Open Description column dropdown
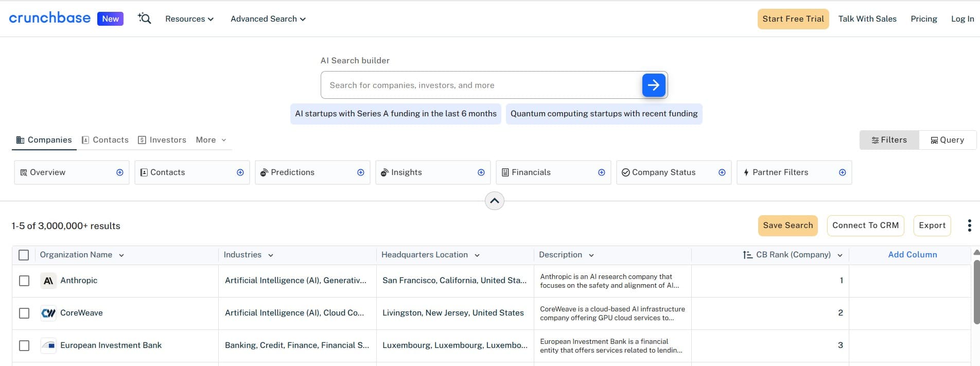 (591, 255)
